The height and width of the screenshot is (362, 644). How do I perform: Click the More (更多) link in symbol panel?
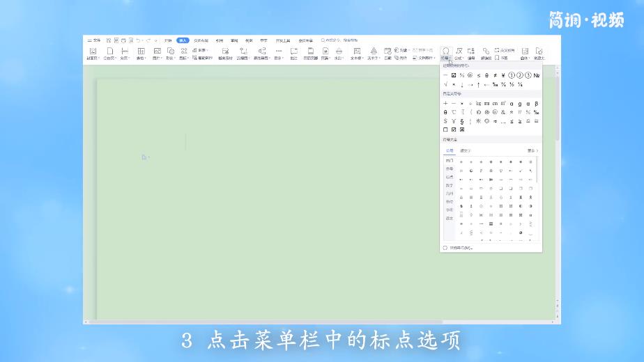tap(532, 150)
